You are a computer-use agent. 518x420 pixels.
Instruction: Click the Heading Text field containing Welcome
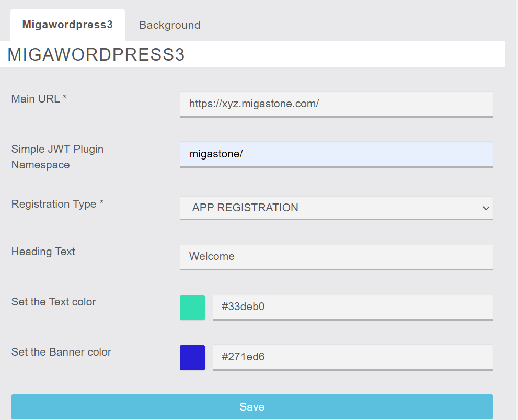coord(336,257)
